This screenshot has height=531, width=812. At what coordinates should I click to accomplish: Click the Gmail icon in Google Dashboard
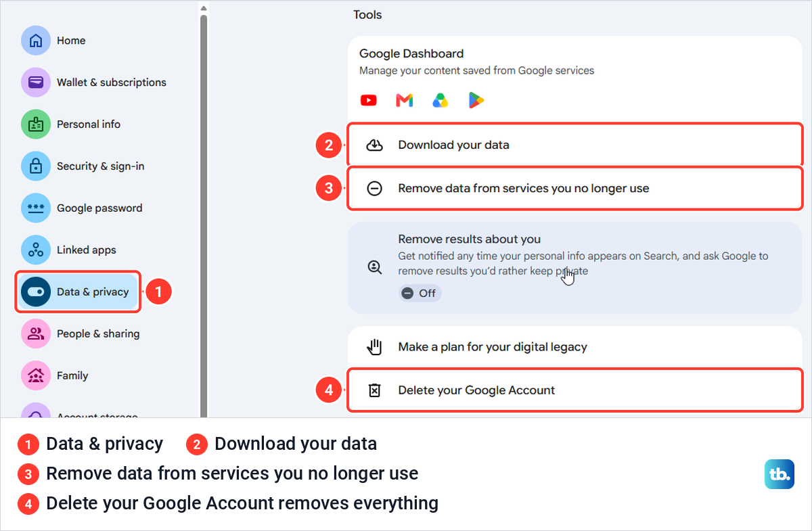click(405, 101)
